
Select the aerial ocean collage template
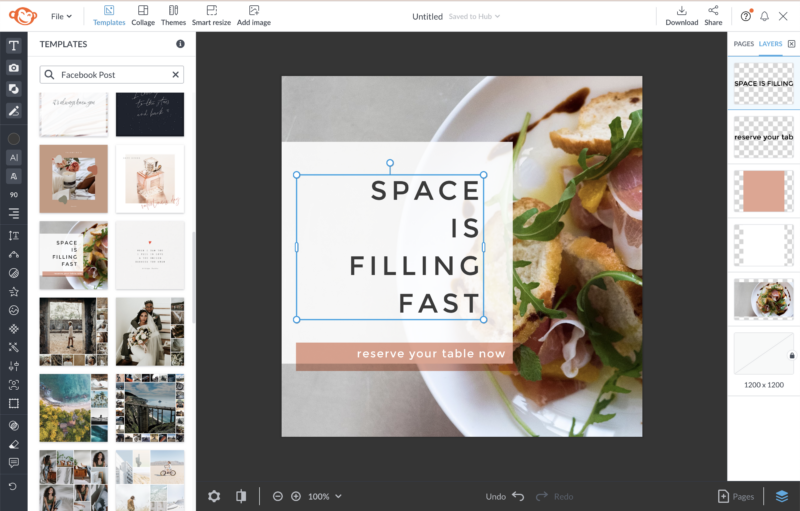(73, 408)
